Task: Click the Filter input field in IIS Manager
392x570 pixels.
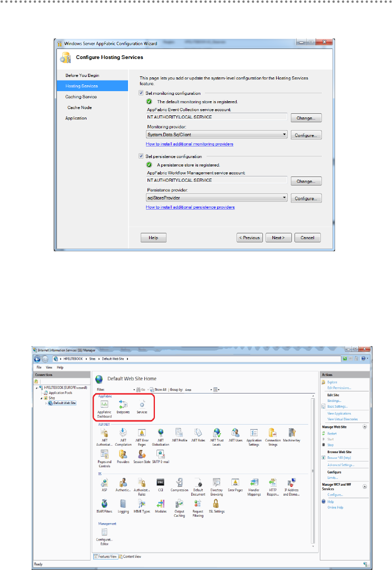Action: (x=120, y=390)
